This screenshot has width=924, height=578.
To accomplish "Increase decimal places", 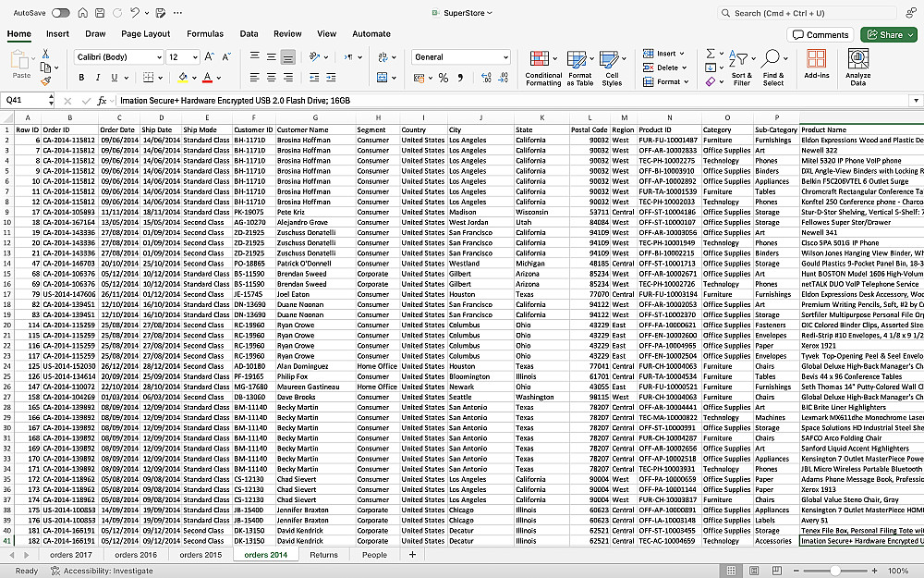I will point(486,78).
